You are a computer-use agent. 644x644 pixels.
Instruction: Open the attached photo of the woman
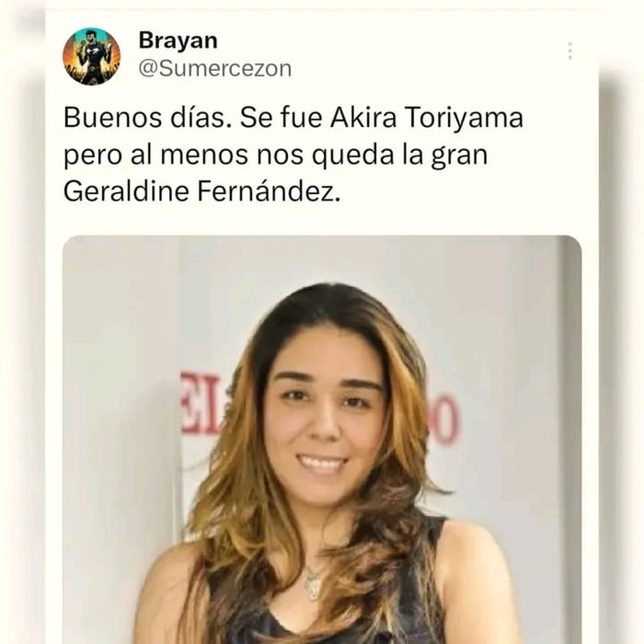pyautogui.click(x=322, y=440)
